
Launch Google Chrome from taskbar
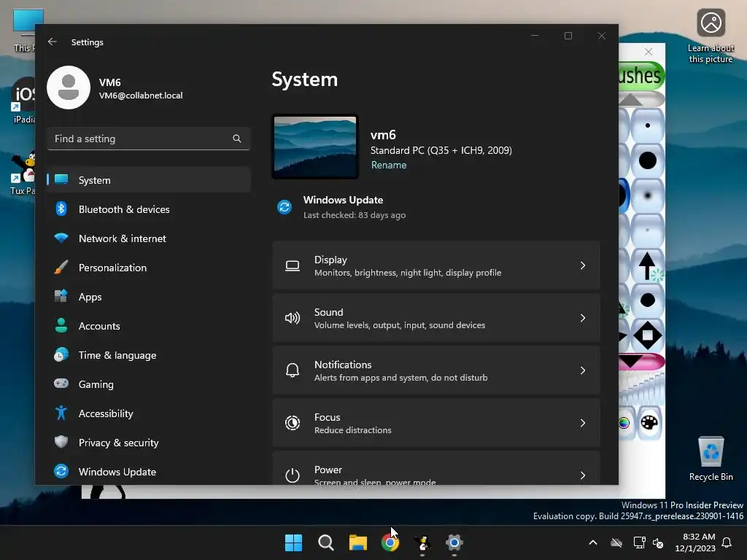pyautogui.click(x=390, y=542)
